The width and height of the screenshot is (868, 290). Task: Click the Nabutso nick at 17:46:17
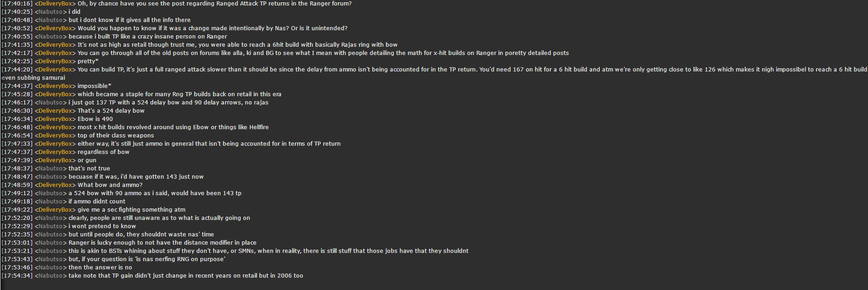(x=51, y=103)
